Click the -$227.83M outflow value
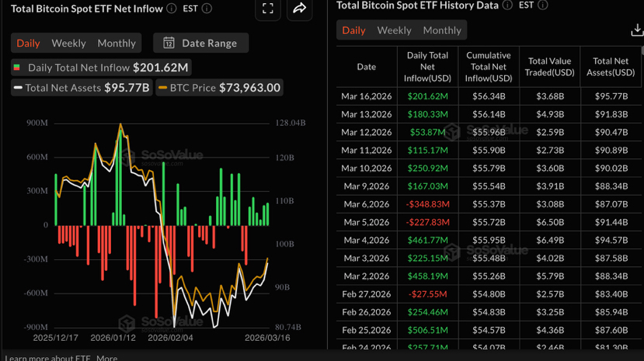This screenshot has width=644, height=361. [427, 222]
